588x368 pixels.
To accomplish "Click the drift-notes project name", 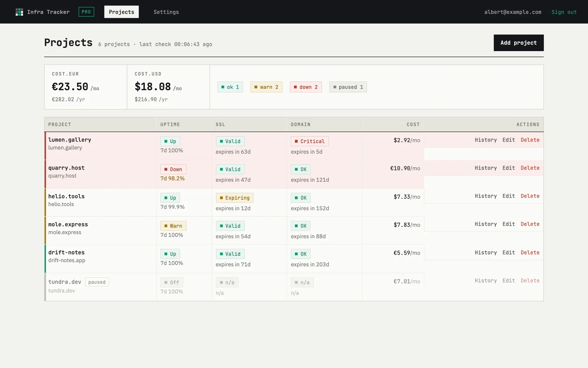I will 67,252.
